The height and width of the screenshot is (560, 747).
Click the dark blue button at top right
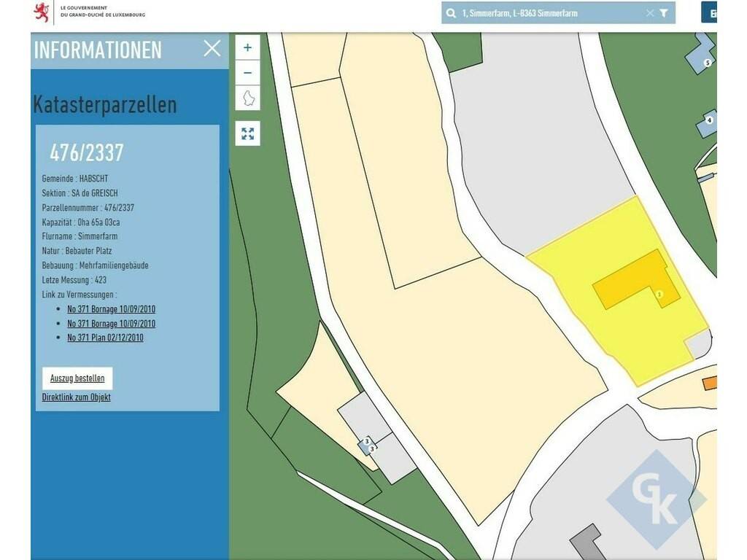pyautogui.click(x=710, y=13)
